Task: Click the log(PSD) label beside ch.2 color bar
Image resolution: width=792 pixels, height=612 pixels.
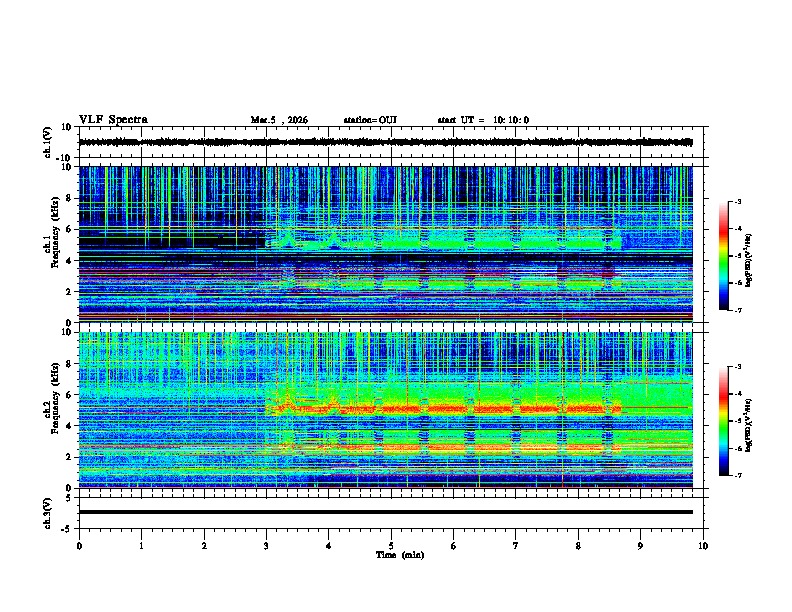Action: click(748, 425)
